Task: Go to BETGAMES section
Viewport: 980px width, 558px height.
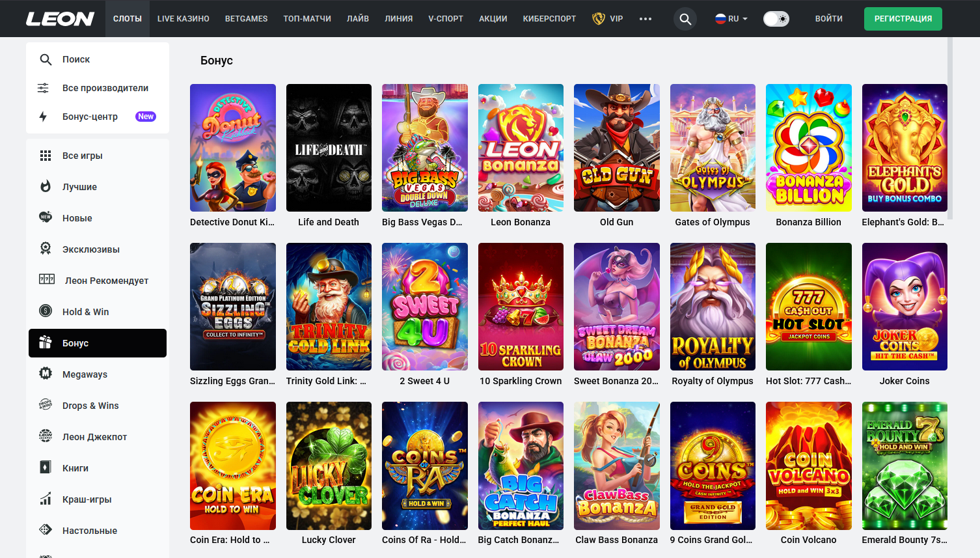Action: point(246,19)
